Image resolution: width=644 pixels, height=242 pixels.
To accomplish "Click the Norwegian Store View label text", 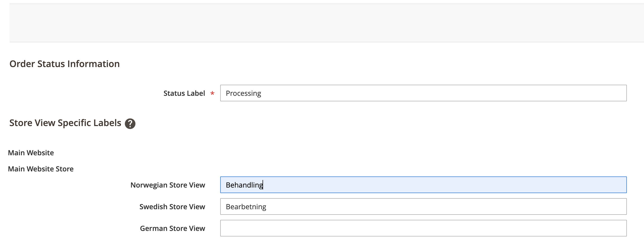I will coord(168,185).
